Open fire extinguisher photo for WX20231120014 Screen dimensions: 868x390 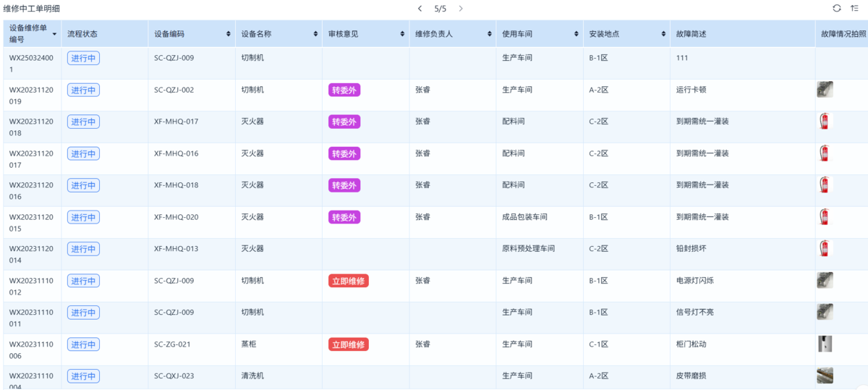click(x=825, y=248)
